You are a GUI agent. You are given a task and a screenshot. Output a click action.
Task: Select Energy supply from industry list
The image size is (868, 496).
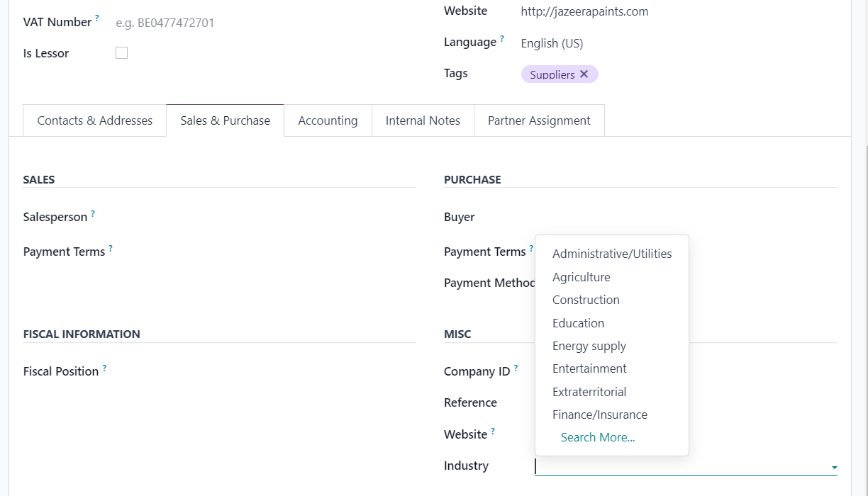click(x=589, y=346)
